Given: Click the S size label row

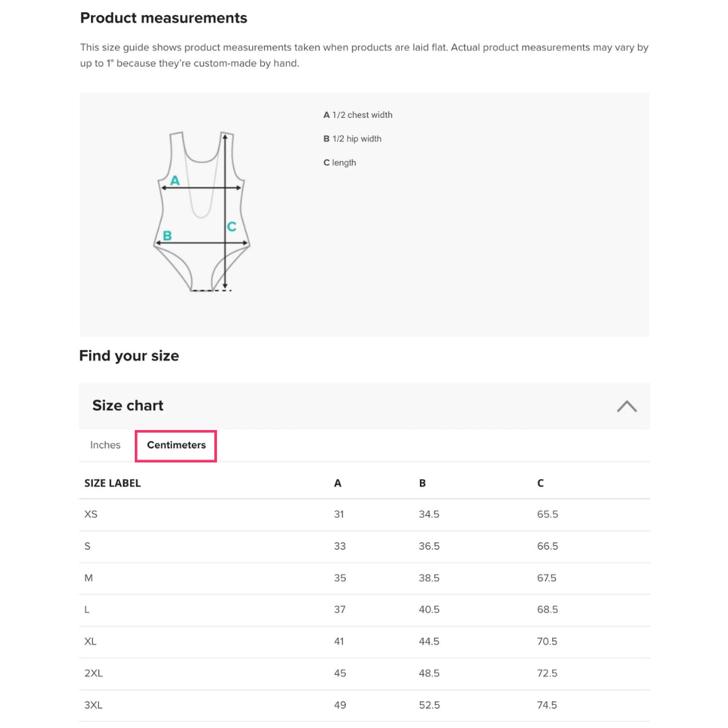Looking at the screenshot, I should pos(88,546).
